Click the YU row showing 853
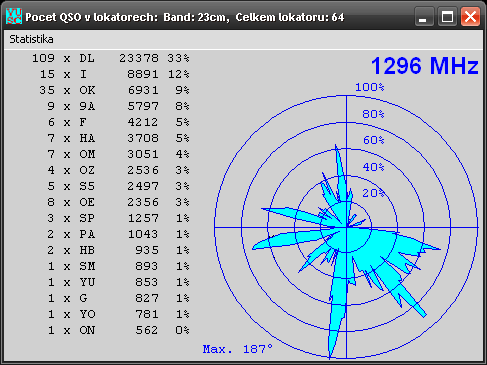Screen dimensions: 487x365 pyautogui.click(x=118, y=282)
